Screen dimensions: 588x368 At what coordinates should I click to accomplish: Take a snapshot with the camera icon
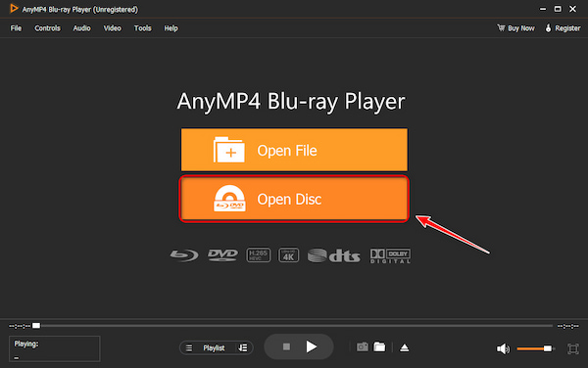coord(363,347)
